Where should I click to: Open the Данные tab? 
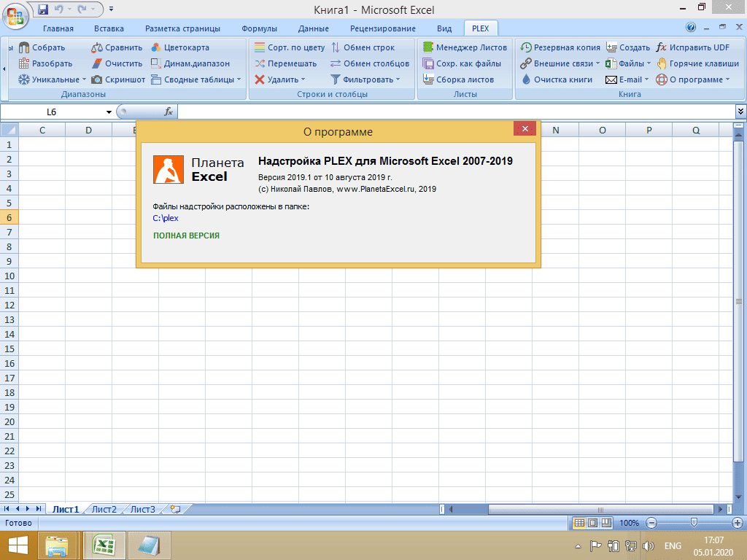313,28
